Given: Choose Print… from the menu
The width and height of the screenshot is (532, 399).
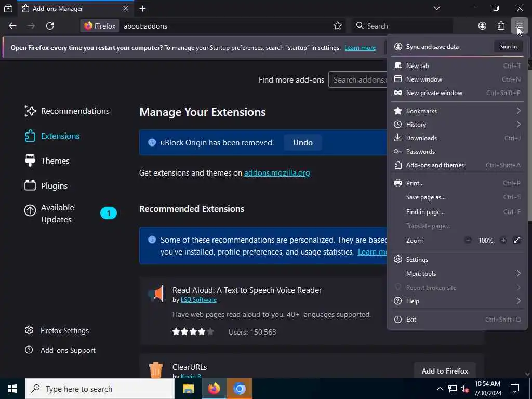Looking at the screenshot, I should [457, 183].
